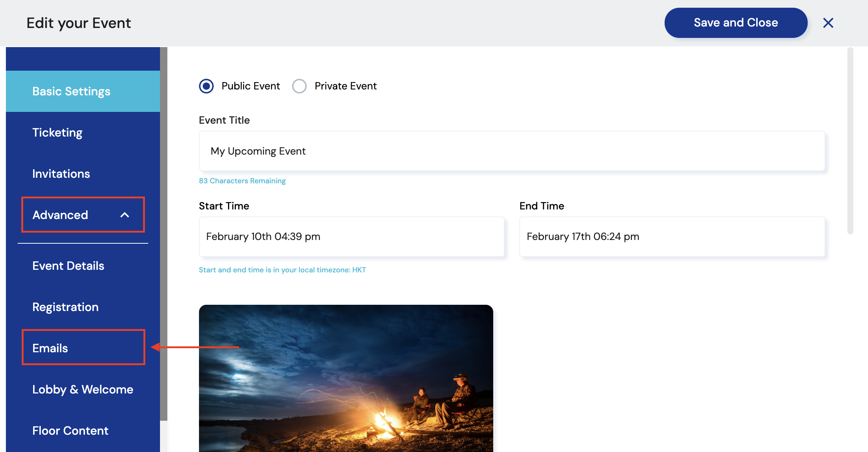The width and height of the screenshot is (868, 452).
Task: Open the Event Details settings
Action: [68, 266]
